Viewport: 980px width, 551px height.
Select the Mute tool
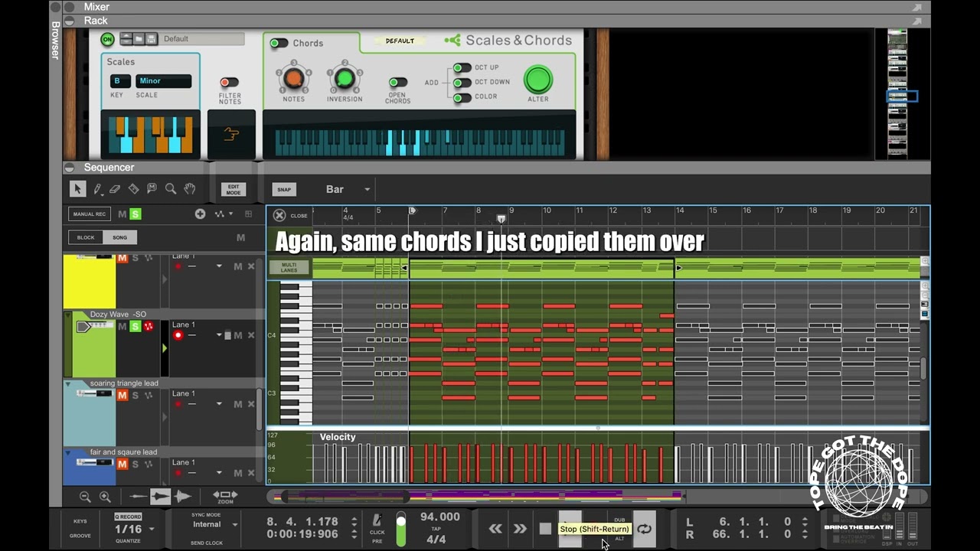[152, 189]
